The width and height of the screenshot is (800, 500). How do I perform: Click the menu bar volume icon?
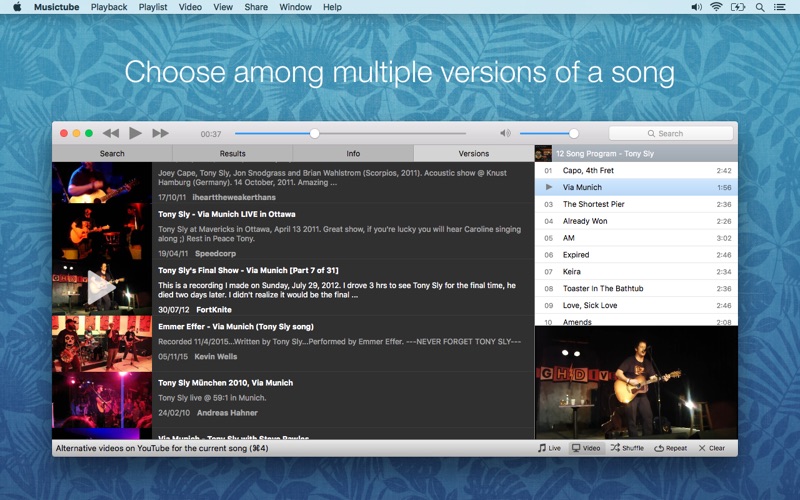coord(696,7)
